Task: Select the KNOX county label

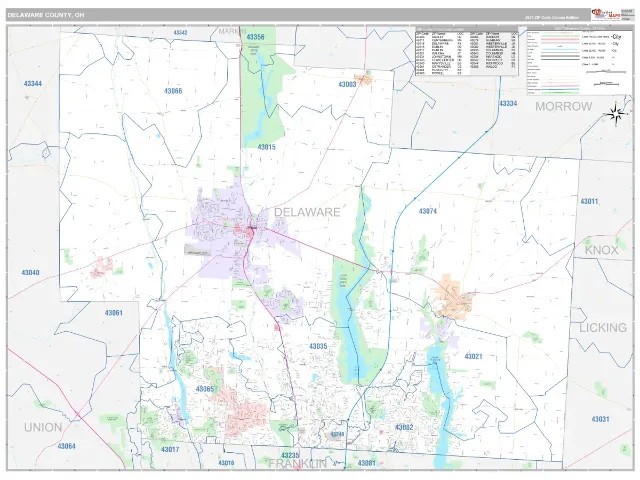Action: coord(602,250)
